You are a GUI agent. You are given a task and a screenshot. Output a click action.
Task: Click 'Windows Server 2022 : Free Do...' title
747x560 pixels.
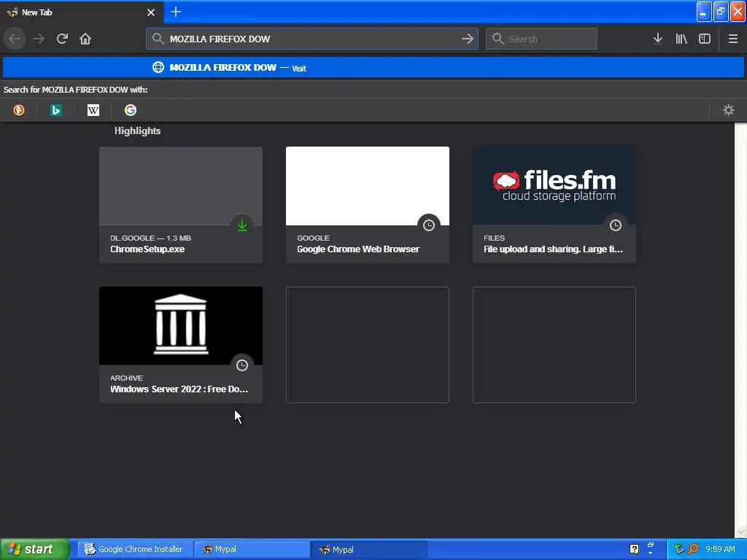179,389
